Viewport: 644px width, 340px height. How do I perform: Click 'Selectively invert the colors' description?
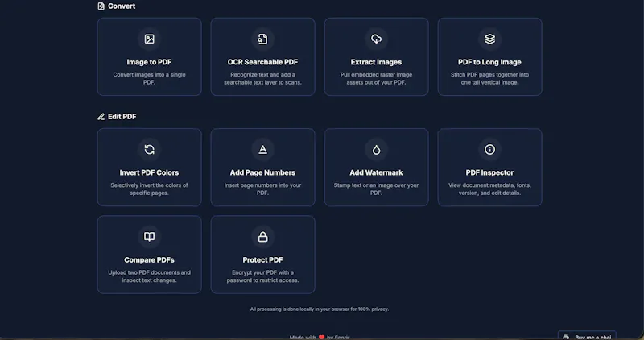(149, 189)
